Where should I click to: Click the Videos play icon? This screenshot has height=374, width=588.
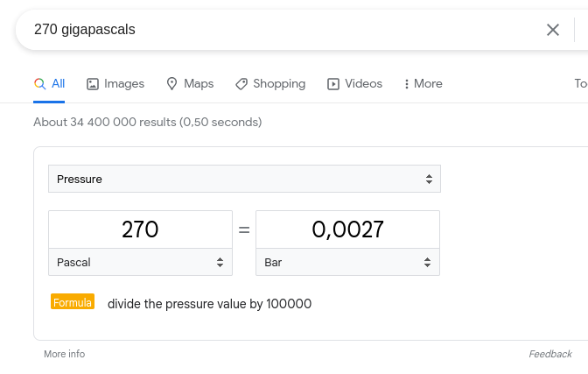coord(333,84)
